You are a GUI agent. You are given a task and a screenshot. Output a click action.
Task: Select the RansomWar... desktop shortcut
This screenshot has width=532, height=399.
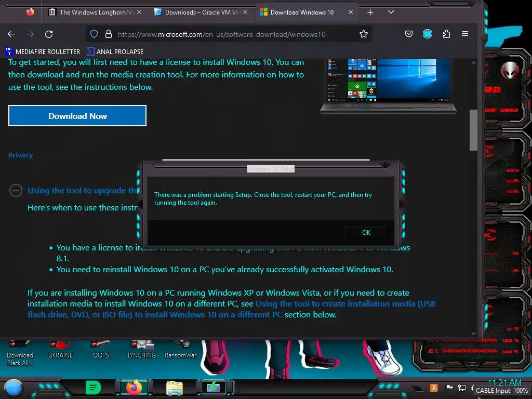pyautogui.click(x=182, y=351)
